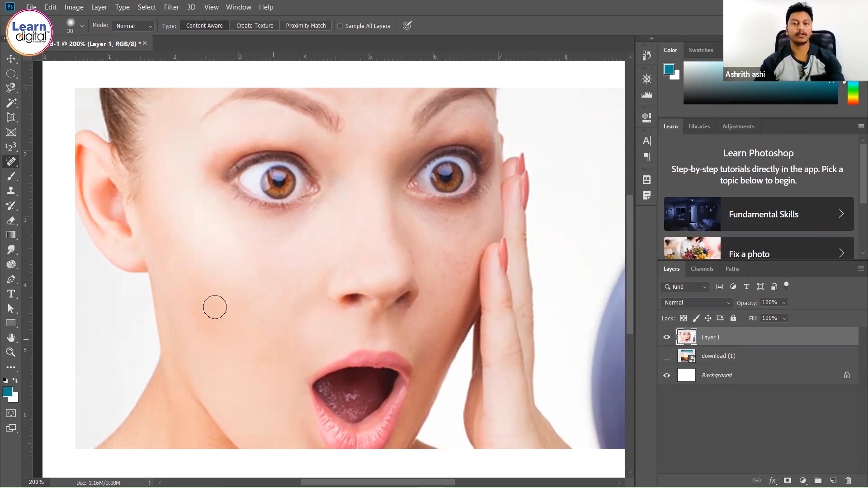Click the hue slider in Color panel
Viewport: 868px width, 488px height.
(x=853, y=93)
